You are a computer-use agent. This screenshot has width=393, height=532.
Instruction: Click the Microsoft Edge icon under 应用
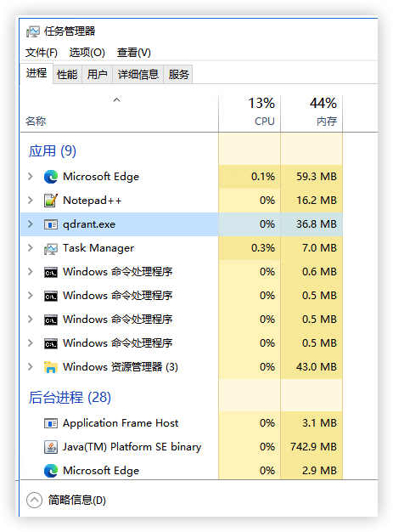(x=51, y=177)
